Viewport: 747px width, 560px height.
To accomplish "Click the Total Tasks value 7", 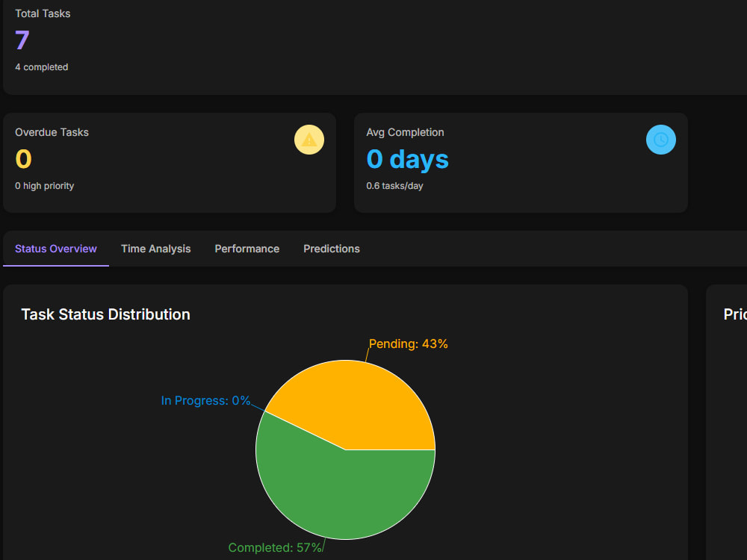I will (x=22, y=40).
